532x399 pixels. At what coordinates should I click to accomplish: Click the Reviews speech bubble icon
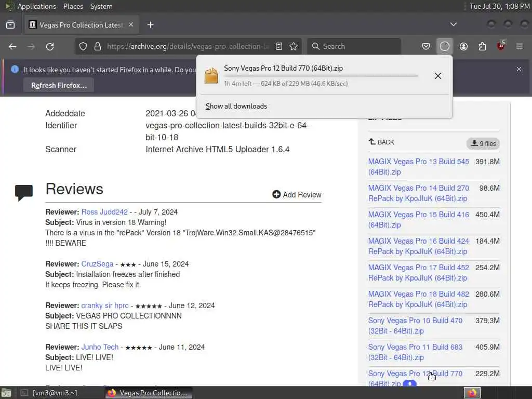click(x=24, y=192)
